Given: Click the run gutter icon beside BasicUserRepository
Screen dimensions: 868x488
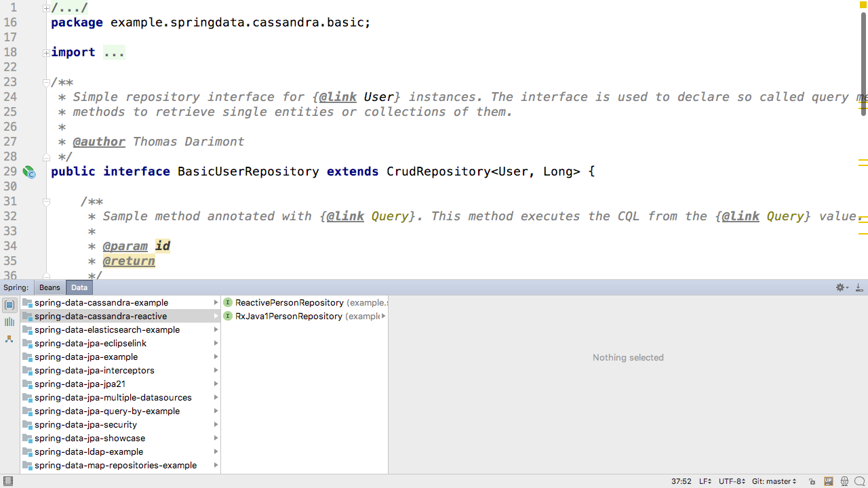Looking at the screenshot, I should (28, 172).
